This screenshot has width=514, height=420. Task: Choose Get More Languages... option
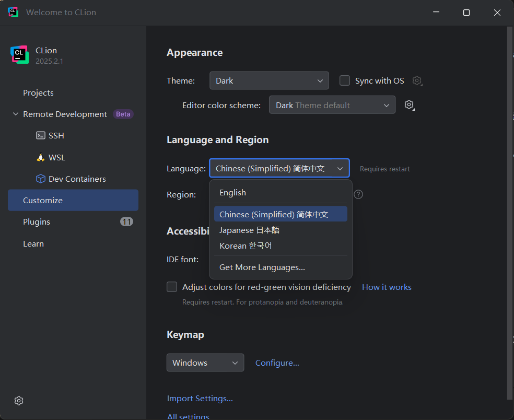pos(281,267)
